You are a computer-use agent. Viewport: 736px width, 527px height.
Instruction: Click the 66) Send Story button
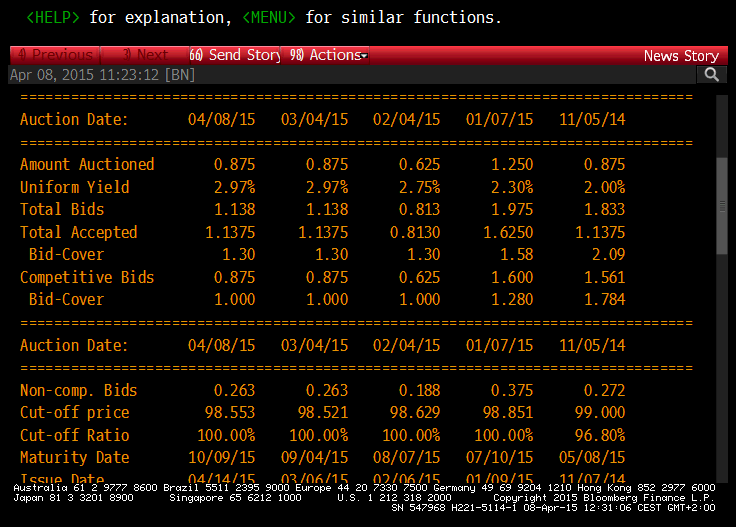click(235, 55)
